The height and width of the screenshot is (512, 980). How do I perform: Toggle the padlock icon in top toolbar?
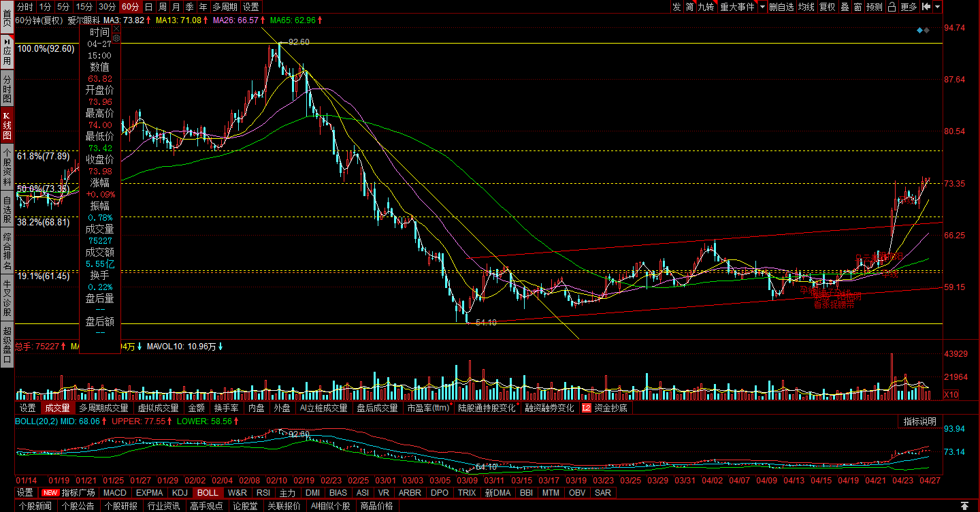892,7
